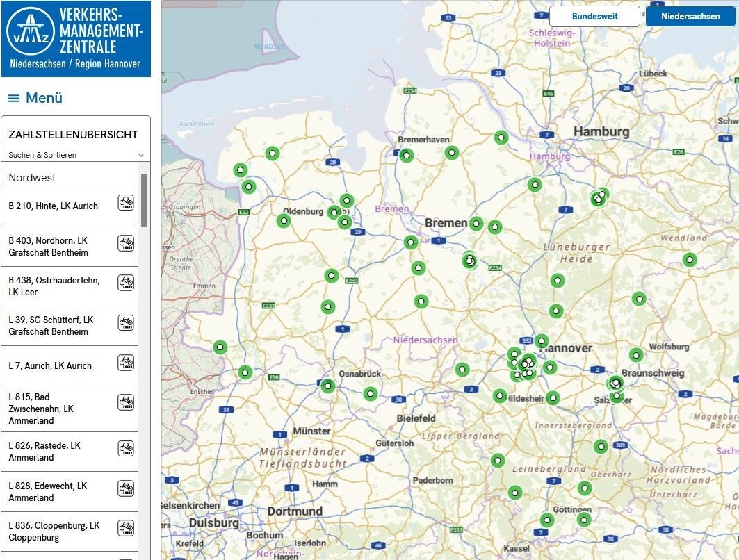This screenshot has width=739, height=560.
Task: Click bicycle icon for L 39 Schüttorf
Action: 126,322
